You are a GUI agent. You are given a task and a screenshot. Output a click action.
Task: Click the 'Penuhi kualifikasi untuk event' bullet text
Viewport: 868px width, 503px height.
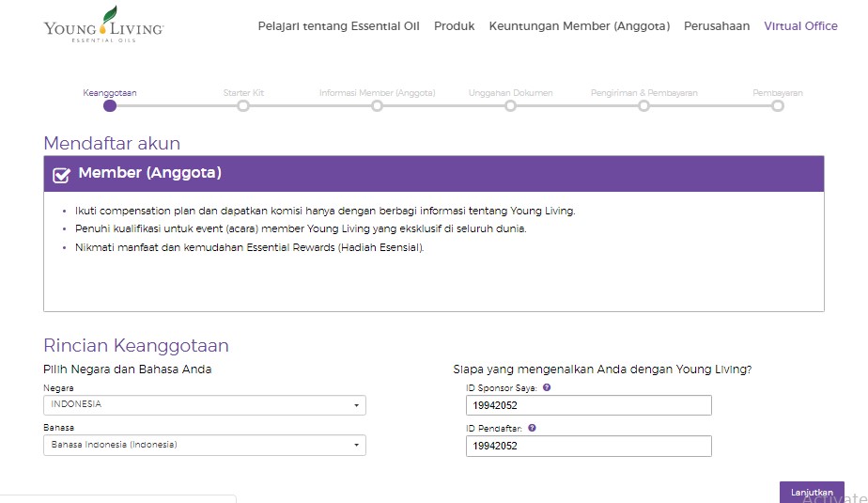[x=301, y=228]
